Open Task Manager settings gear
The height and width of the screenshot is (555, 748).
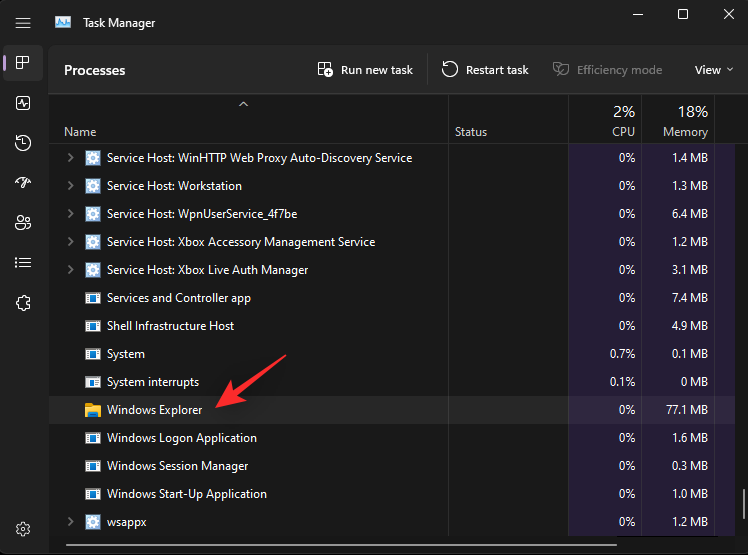(23, 529)
